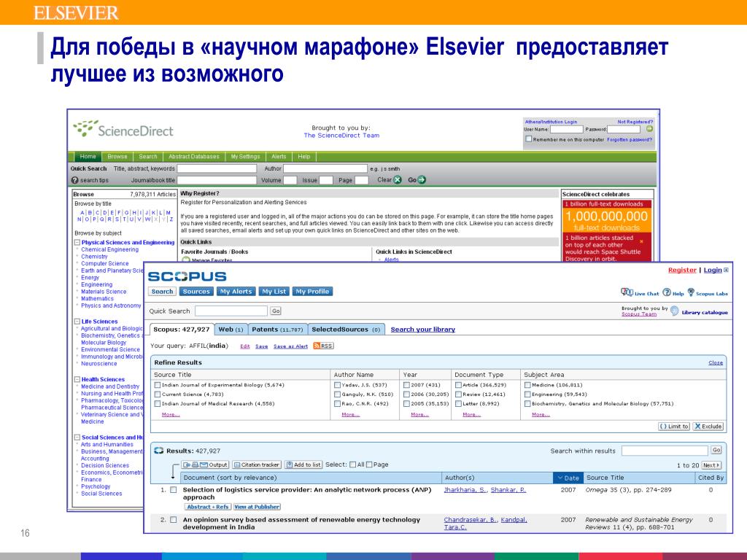The width and height of the screenshot is (747, 560).
Task: Show More subject areas in Refine Results
Action: 541,415
